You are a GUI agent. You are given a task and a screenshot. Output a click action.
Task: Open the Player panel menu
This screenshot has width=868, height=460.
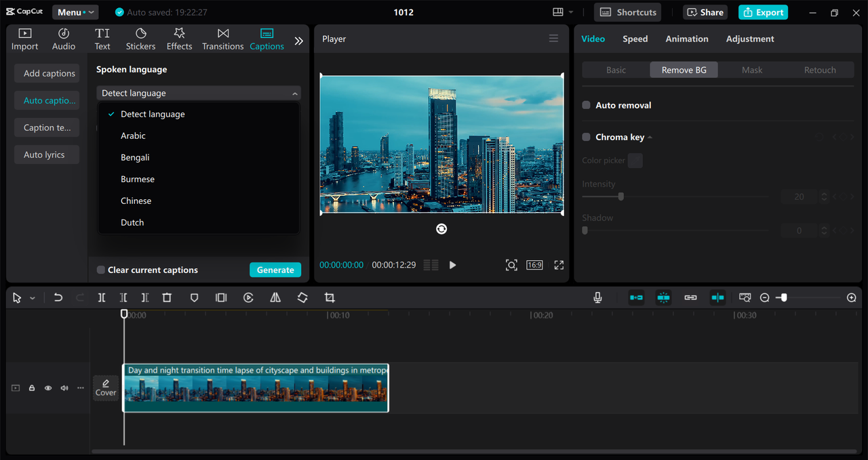pos(553,39)
